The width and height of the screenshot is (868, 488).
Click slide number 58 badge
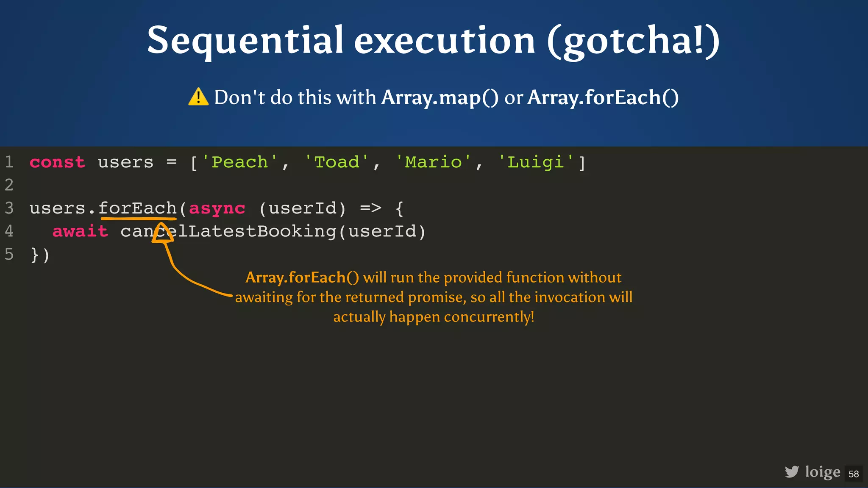click(x=854, y=474)
